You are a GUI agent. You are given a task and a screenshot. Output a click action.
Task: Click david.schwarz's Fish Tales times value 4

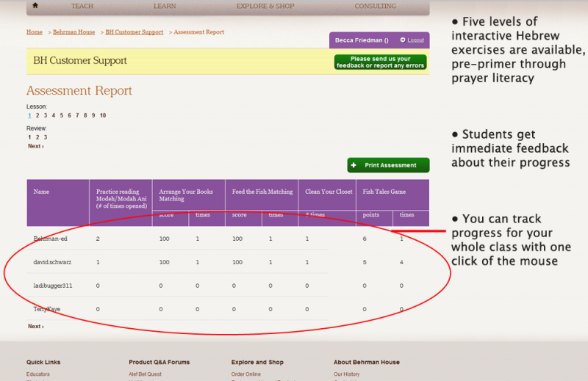coord(401,262)
